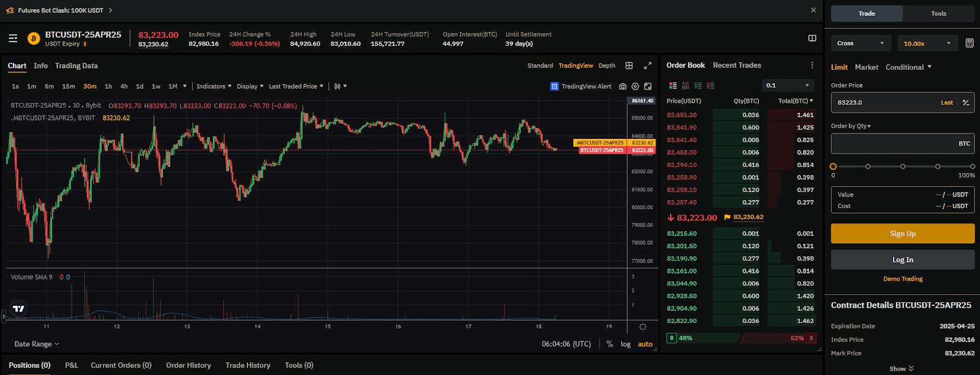This screenshot has height=375, width=980.
Task: Switch order book to horizontal depth view
Action: click(x=685, y=86)
